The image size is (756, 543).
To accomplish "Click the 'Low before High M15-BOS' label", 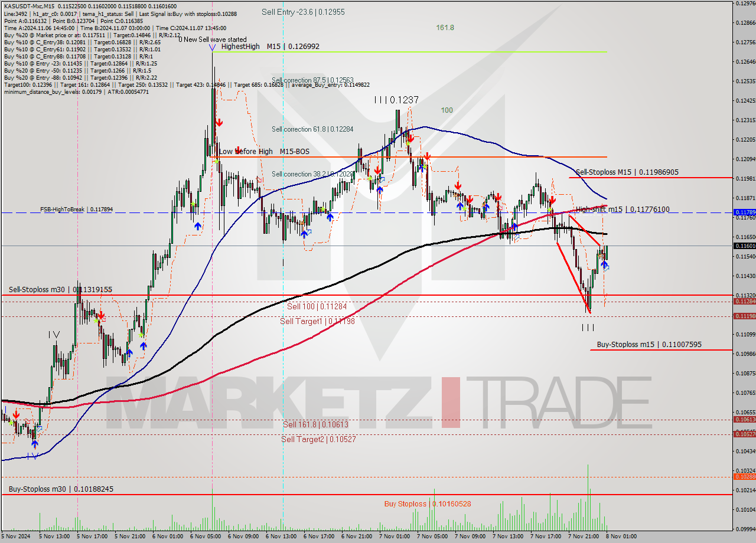I will click(264, 152).
